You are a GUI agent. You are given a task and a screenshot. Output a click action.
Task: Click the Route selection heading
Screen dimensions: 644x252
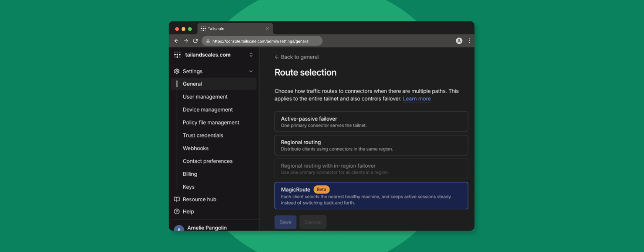point(305,72)
